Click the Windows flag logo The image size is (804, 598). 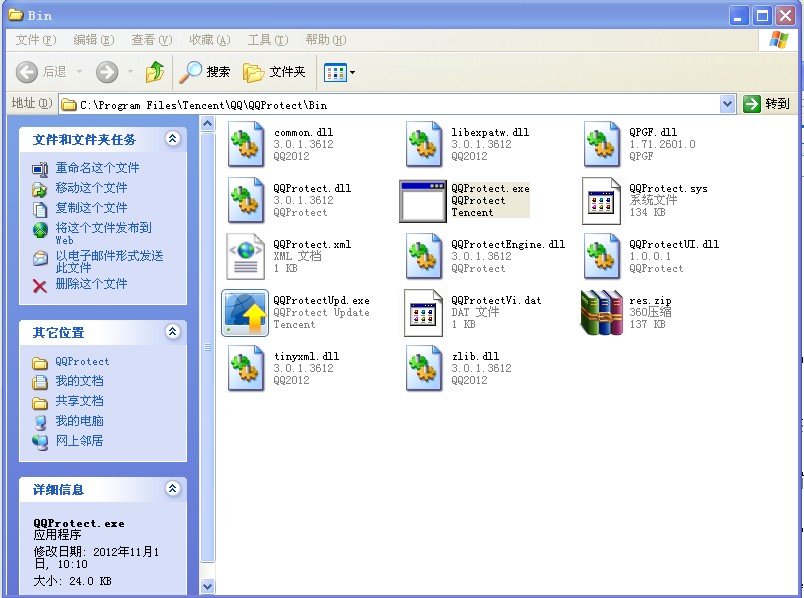coord(778,40)
